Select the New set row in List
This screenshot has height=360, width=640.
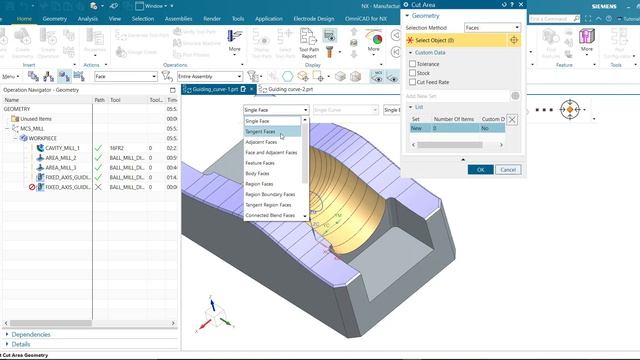[x=457, y=128]
